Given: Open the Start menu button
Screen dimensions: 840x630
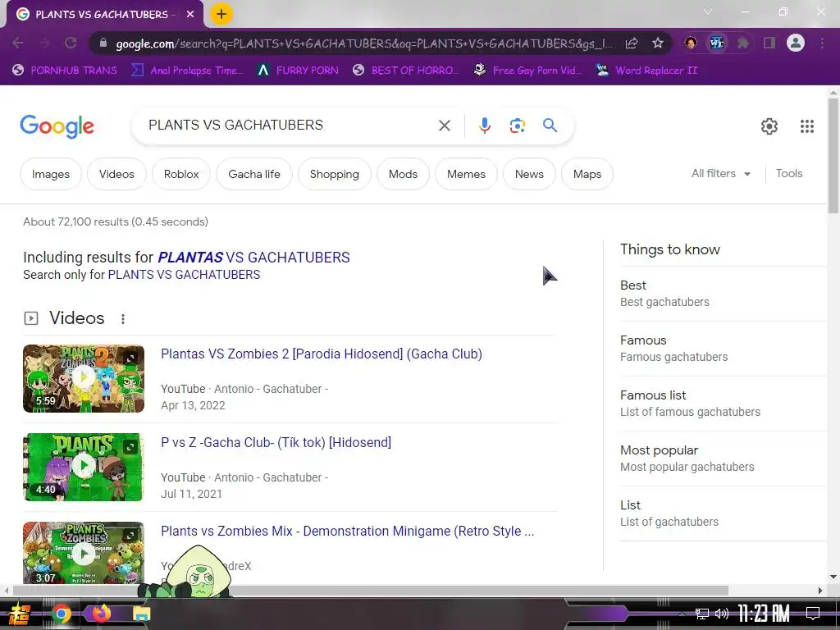Looking at the screenshot, I should (x=20, y=614).
